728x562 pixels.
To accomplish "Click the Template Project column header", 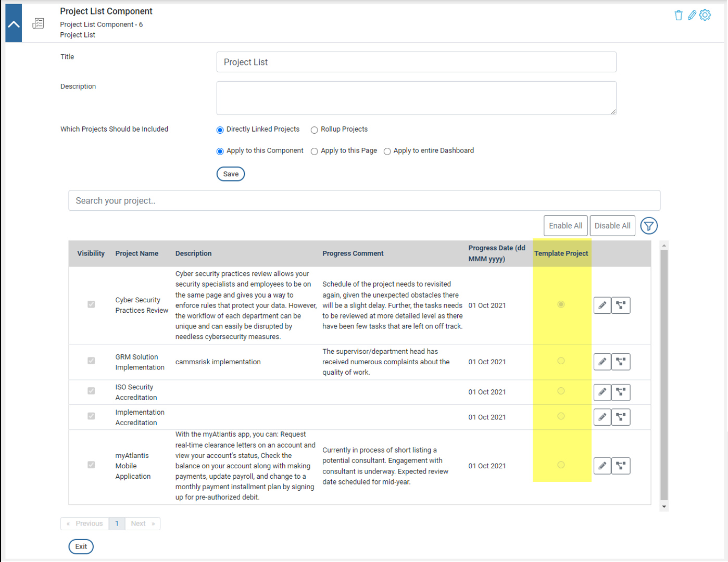I will coord(561,253).
